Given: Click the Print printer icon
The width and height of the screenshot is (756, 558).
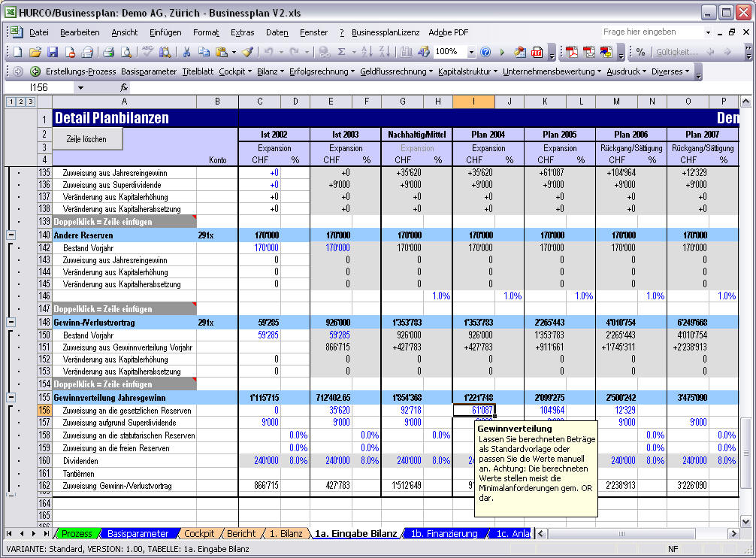Looking at the screenshot, I should pyautogui.click(x=109, y=52).
